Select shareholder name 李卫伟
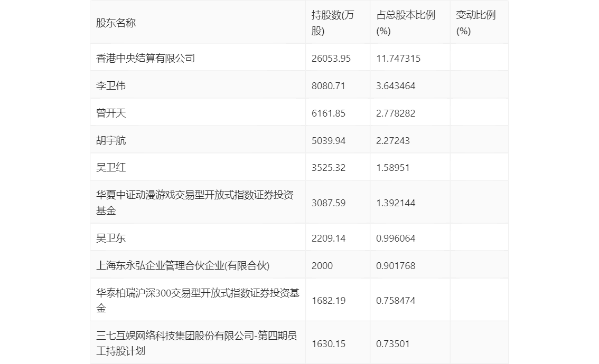Viewport: 599px width, 364px height. pyautogui.click(x=111, y=85)
